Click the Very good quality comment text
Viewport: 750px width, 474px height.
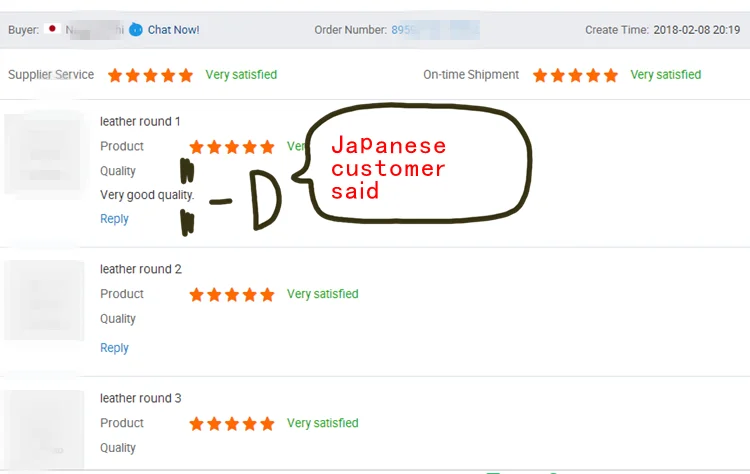pos(147,195)
